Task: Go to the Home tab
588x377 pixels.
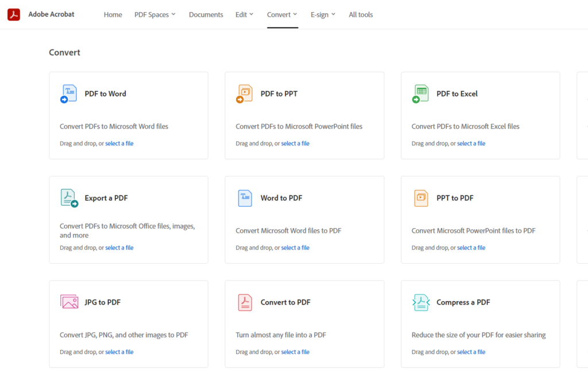Action: pyautogui.click(x=113, y=14)
